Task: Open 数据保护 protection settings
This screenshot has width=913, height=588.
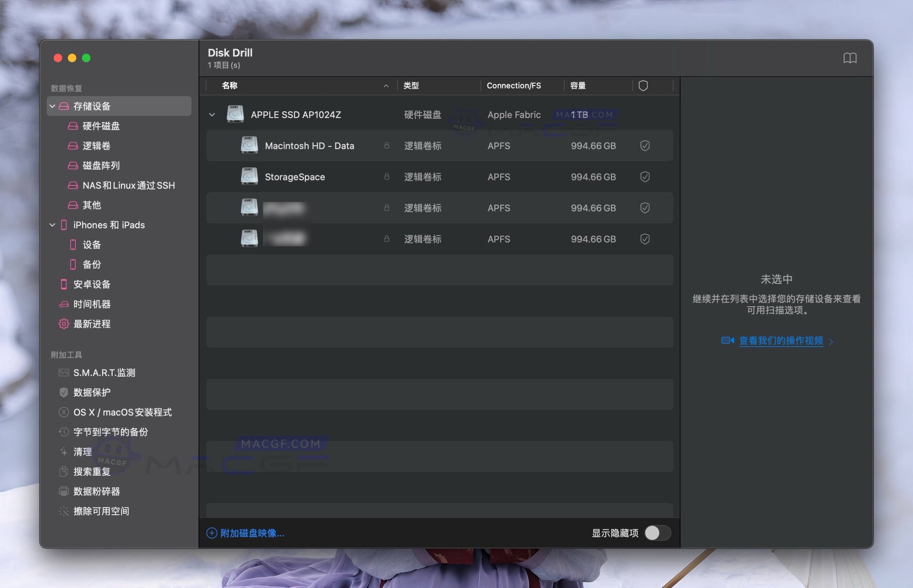Action: click(x=91, y=392)
